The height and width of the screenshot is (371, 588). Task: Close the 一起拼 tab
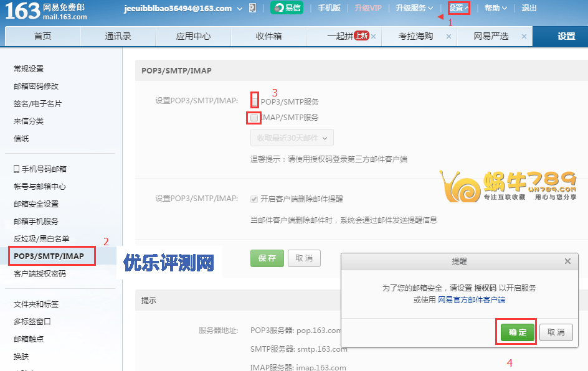point(374,36)
